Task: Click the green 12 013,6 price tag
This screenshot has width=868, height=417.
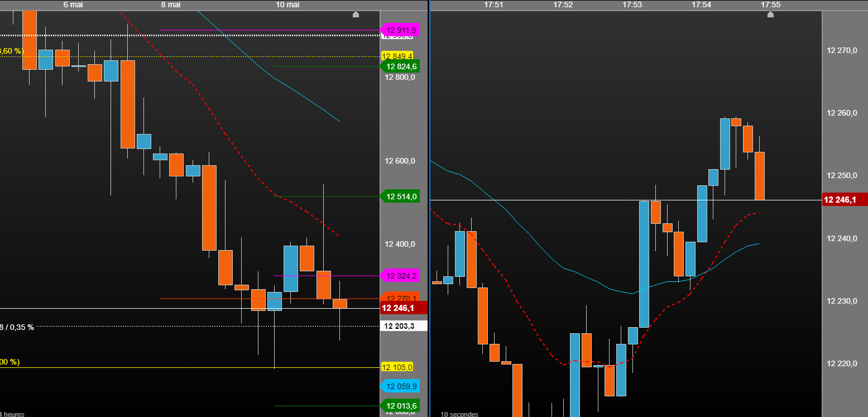Action: point(400,406)
